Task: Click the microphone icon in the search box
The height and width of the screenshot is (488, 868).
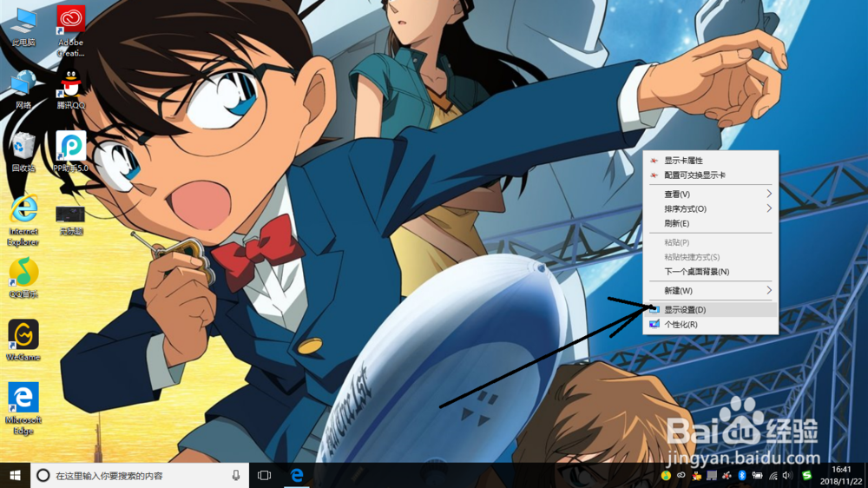Action: tap(236, 475)
